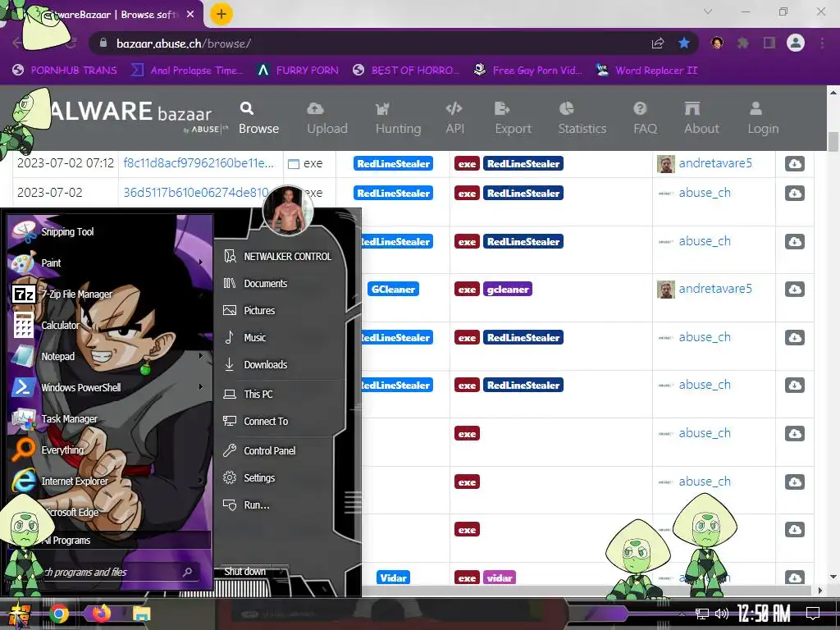Open the notification center icon
Screen dimensions: 840x630
pos(813,614)
